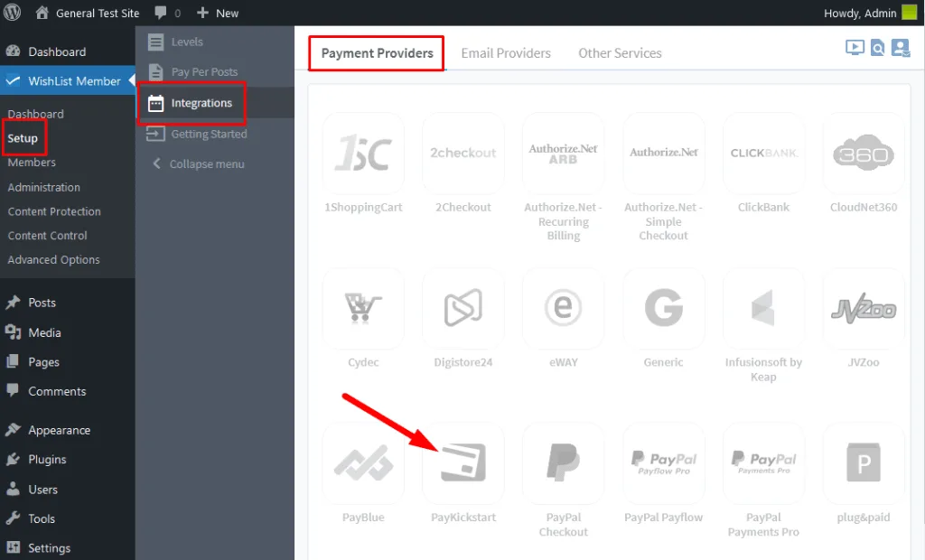
Task: Open the knowledge base search icon
Action: click(876, 47)
